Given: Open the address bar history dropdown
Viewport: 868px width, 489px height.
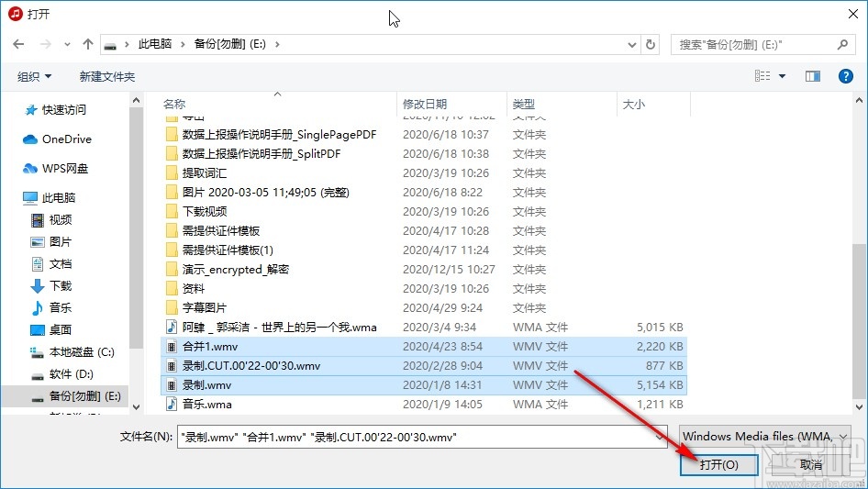Looking at the screenshot, I should point(631,45).
